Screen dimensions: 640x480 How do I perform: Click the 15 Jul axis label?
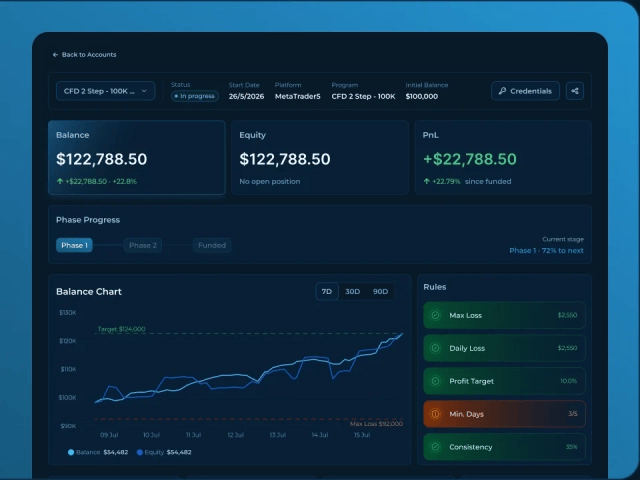[362, 435]
